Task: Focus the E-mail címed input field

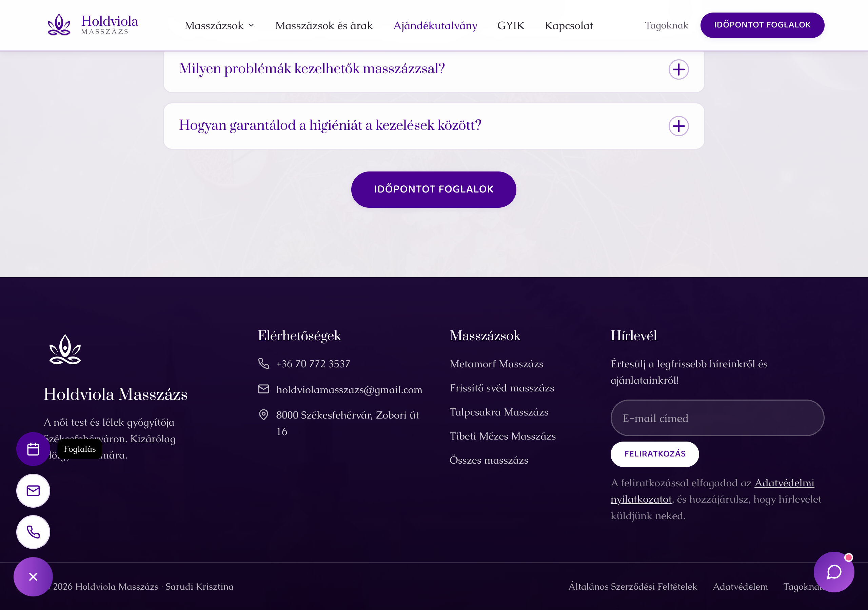Action: point(717,418)
